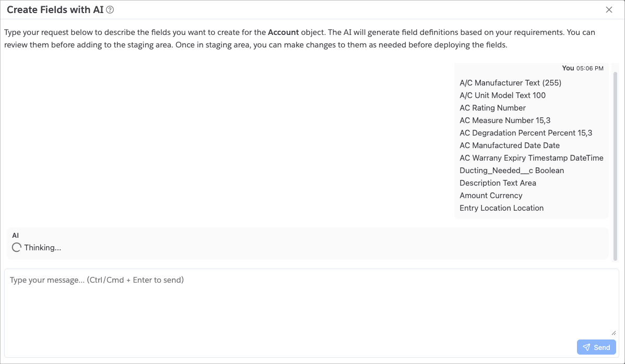This screenshot has height=364, width=625.
Task: Click the 'Amount Currency' line
Action: pos(491,196)
